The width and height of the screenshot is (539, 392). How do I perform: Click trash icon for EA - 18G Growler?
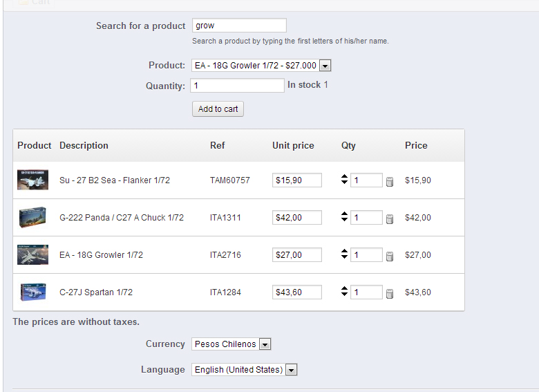tap(390, 256)
